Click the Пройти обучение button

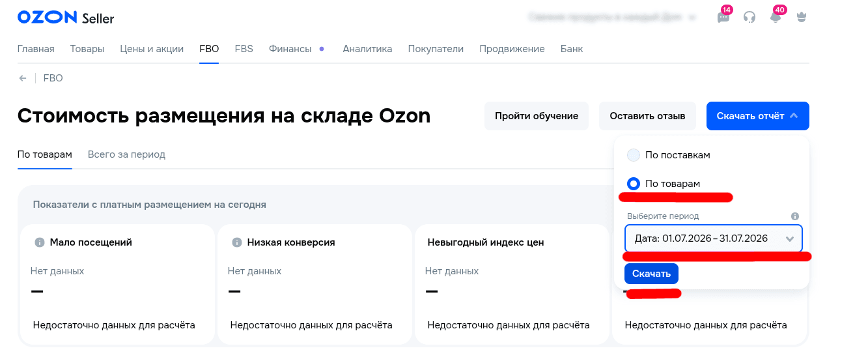(x=537, y=116)
